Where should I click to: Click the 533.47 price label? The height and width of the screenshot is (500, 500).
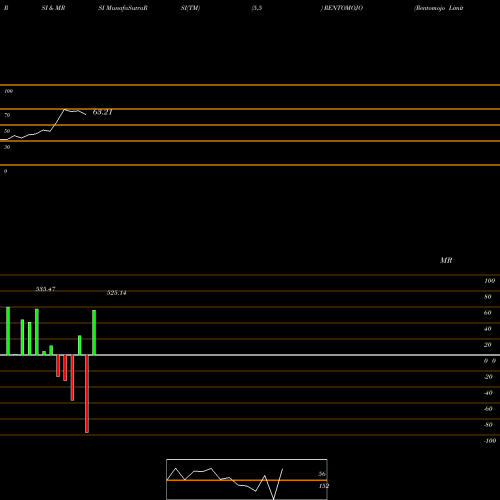click(45, 289)
